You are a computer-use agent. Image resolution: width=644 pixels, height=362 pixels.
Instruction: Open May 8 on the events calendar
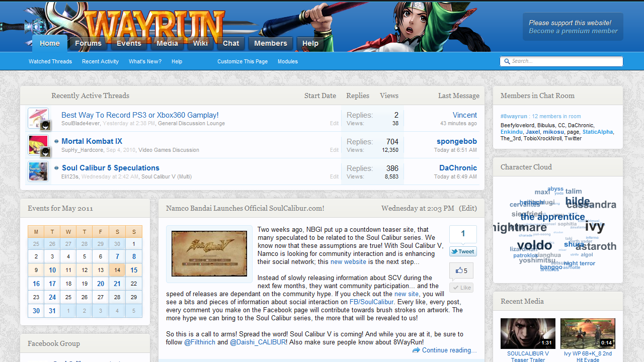tap(134, 256)
